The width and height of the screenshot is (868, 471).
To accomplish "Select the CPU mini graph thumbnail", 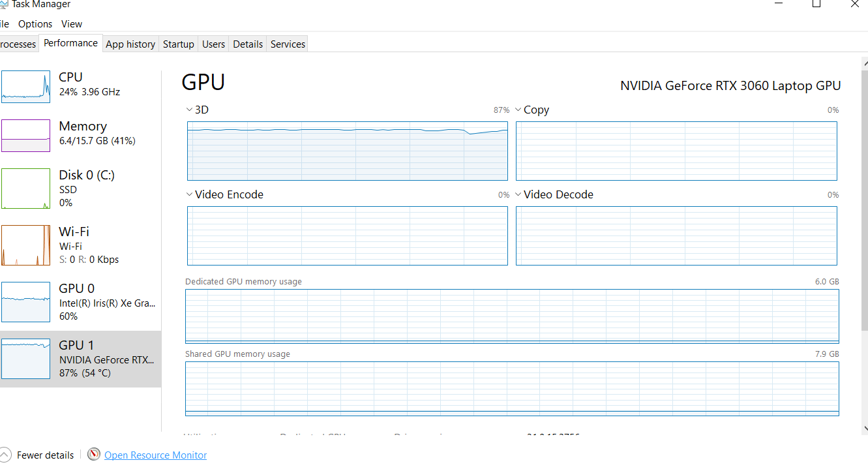I will click(x=26, y=87).
